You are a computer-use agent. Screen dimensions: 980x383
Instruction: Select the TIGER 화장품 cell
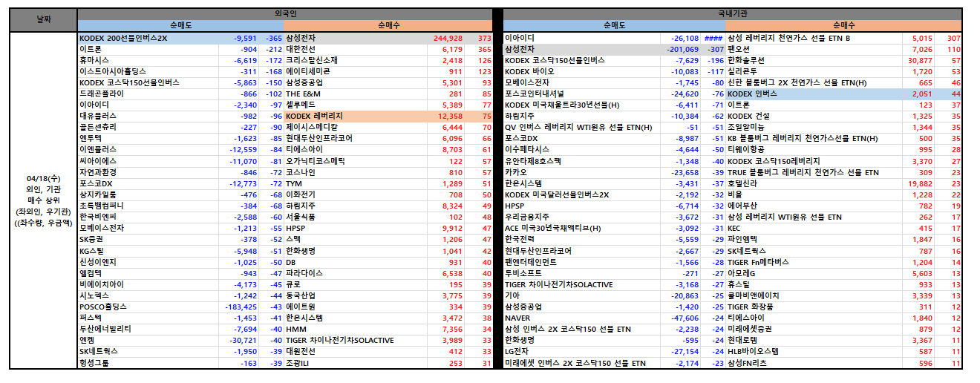click(814, 307)
